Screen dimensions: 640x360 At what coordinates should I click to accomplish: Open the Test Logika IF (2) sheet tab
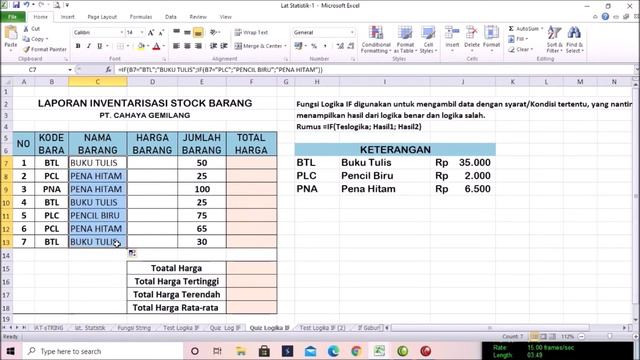pos(322,327)
